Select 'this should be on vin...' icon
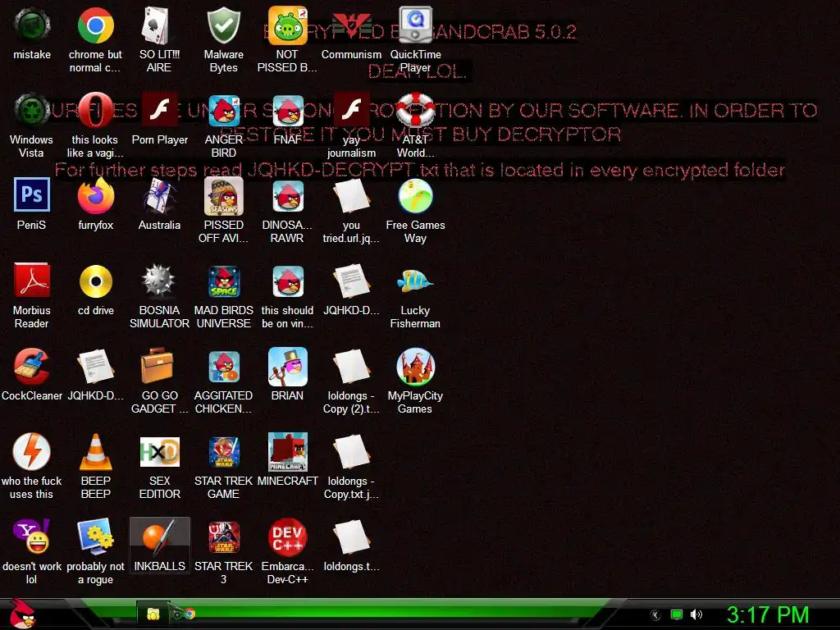 click(287, 281)
